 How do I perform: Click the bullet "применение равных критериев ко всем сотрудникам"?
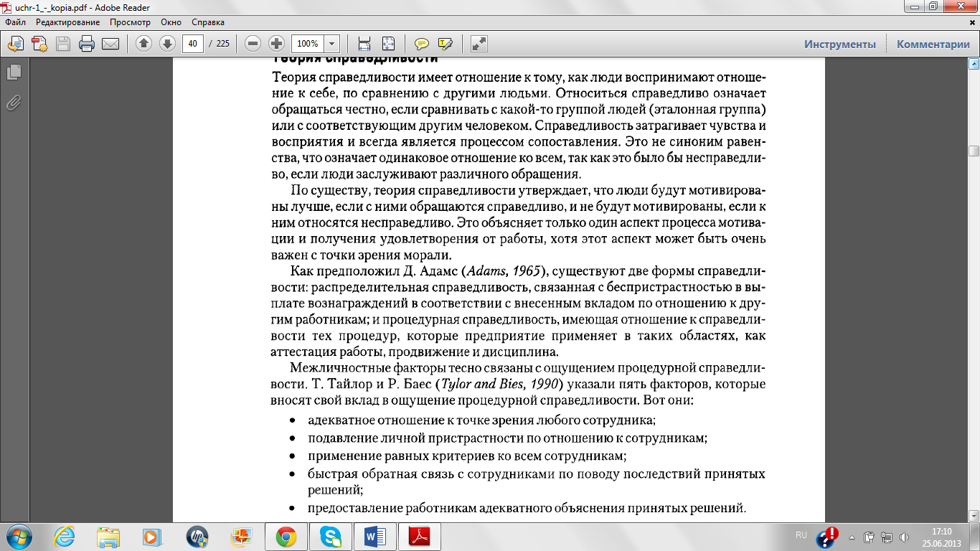click(x=467, y=456)
